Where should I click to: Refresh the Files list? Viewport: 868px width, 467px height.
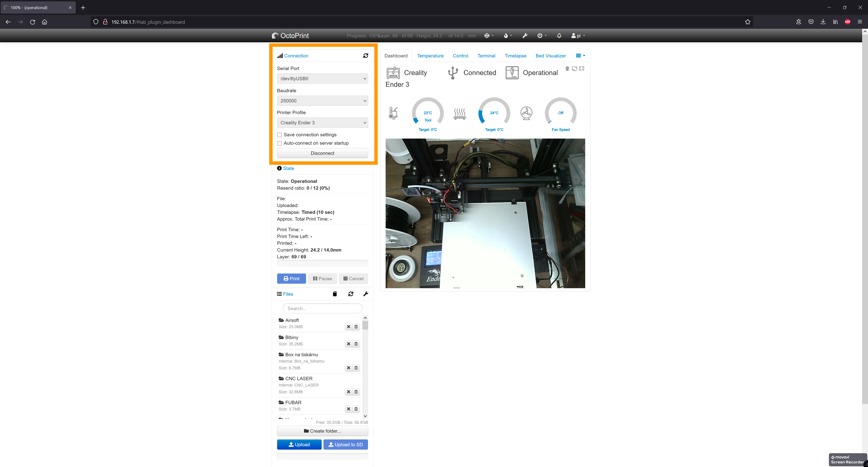coord(351,294)
